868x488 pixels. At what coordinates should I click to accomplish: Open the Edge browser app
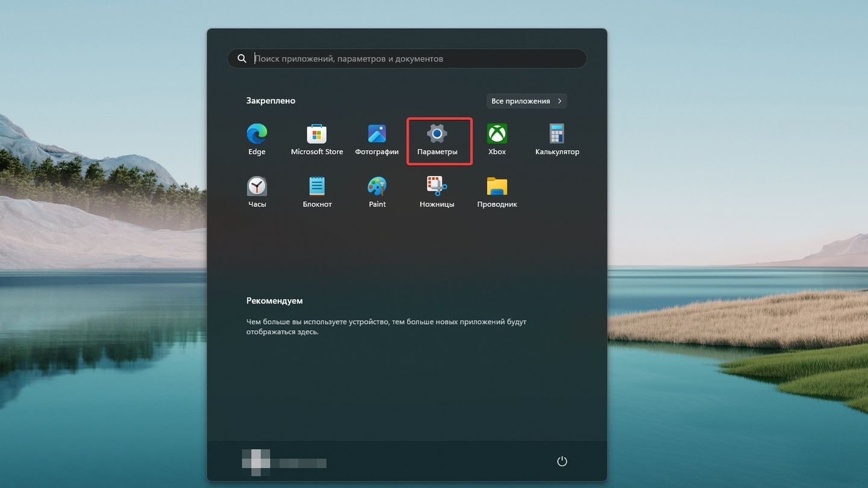(x=257, y=140)
